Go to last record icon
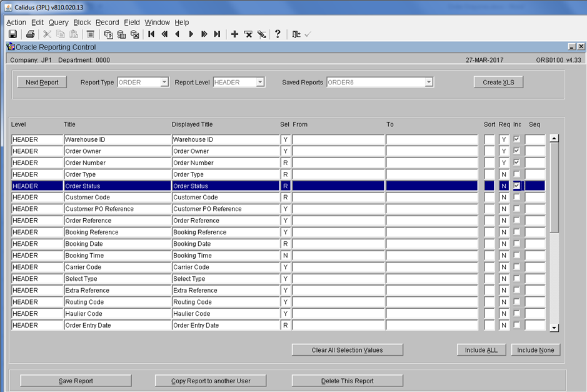 (x=217, y=34)
